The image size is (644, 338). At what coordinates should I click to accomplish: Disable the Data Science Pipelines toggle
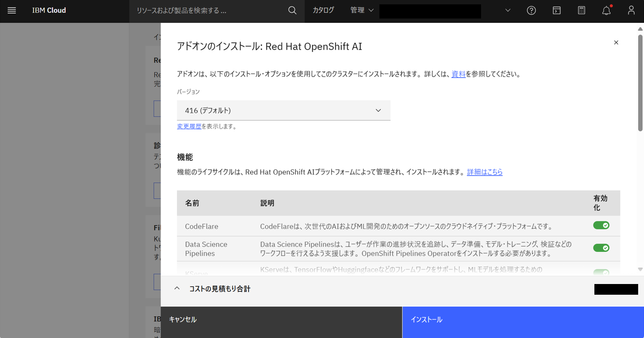tap(601, 248)
